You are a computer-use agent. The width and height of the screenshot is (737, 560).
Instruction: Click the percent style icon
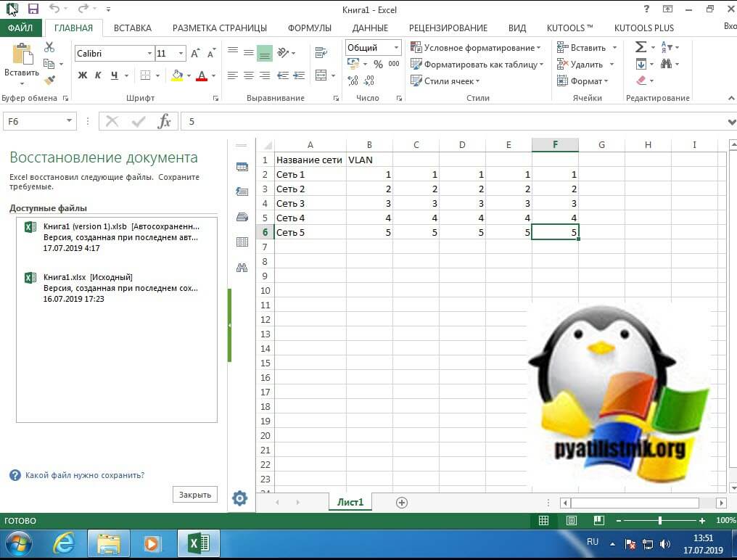tap(378, 64)
